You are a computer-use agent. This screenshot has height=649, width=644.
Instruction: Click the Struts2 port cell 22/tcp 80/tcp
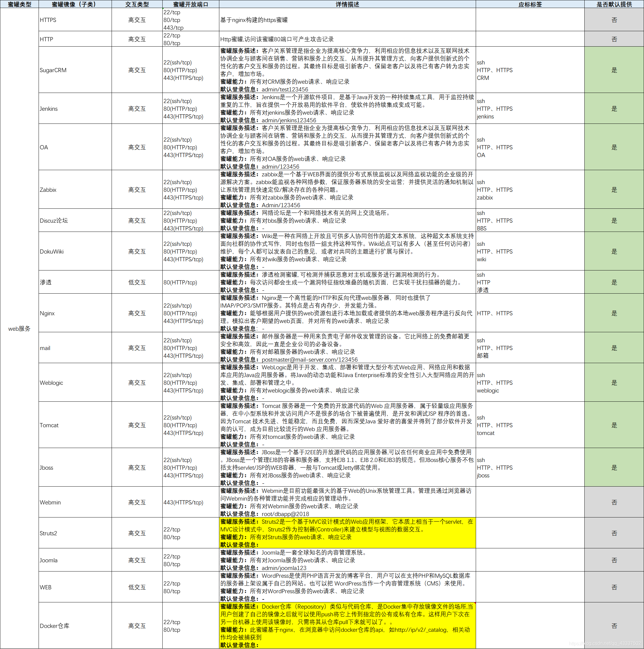[x=191, y=533]
